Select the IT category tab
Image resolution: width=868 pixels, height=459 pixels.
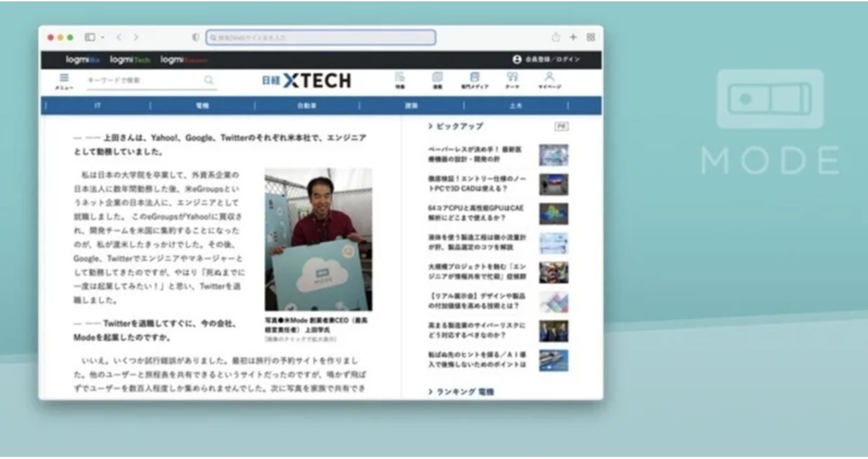[98, 106]
